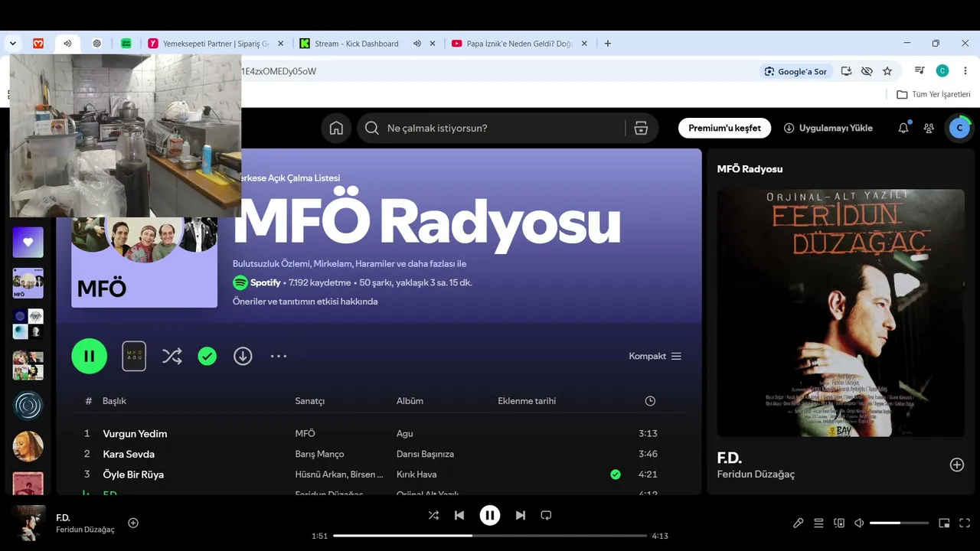Bookmark this page with the star icon
The height and width of the screenshot is (551, 980).
point(887,71)
